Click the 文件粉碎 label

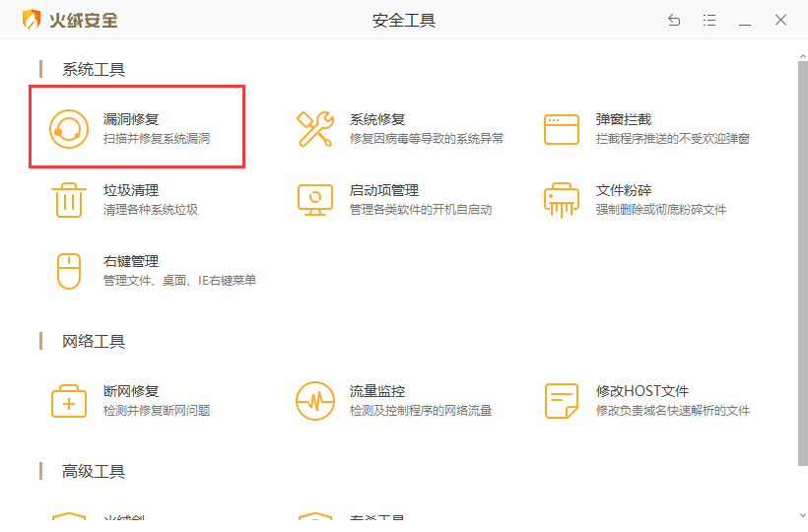click(624, 190)
